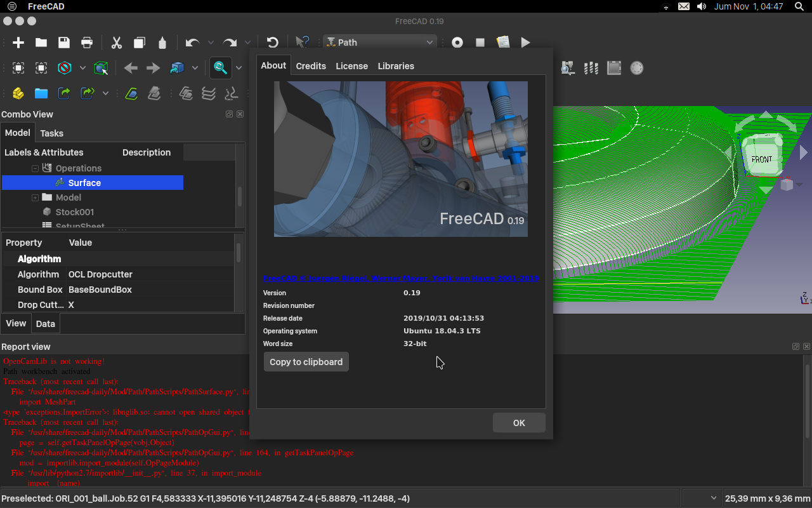Toggle bounding box selection icon
812x508 pixels.
(x=101, y=68)
